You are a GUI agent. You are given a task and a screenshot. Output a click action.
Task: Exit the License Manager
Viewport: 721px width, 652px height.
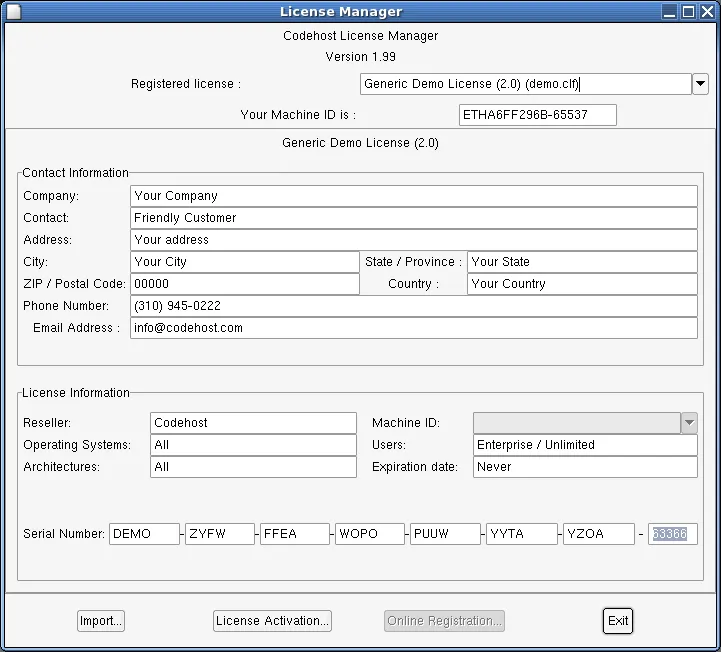pos(618,621)
